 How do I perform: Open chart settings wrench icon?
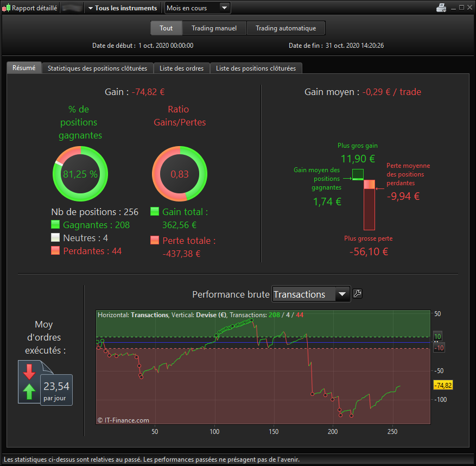(357, 294)
